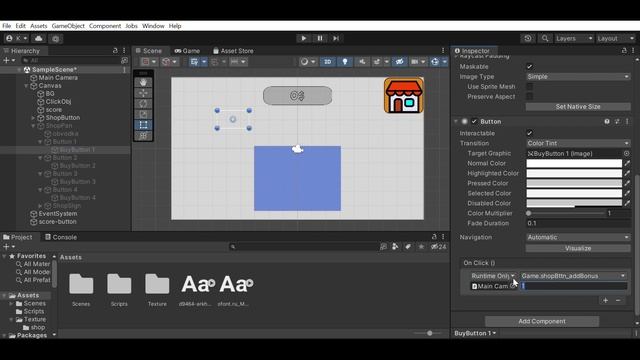This screenshot has height=360, width=640.
Task: Click the Pressed Color swatch
Action: pyautogui.click(x=574, y=183)
